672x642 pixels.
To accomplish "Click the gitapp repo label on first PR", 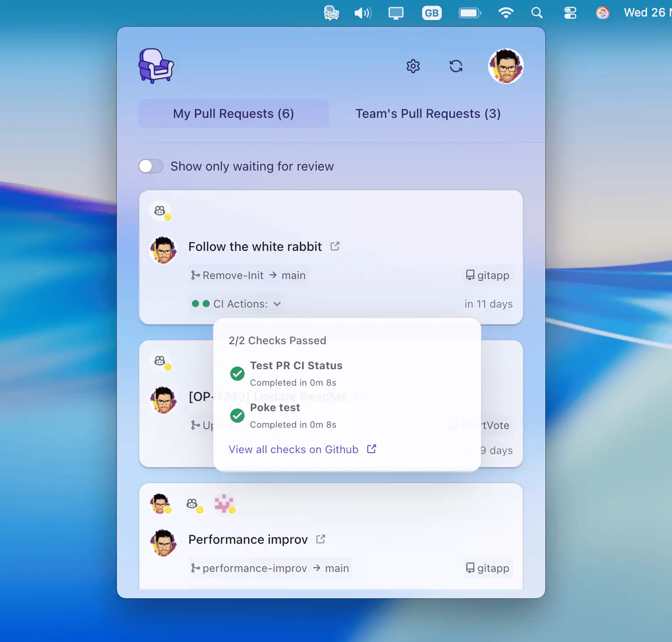I will [x=488, y=275].
